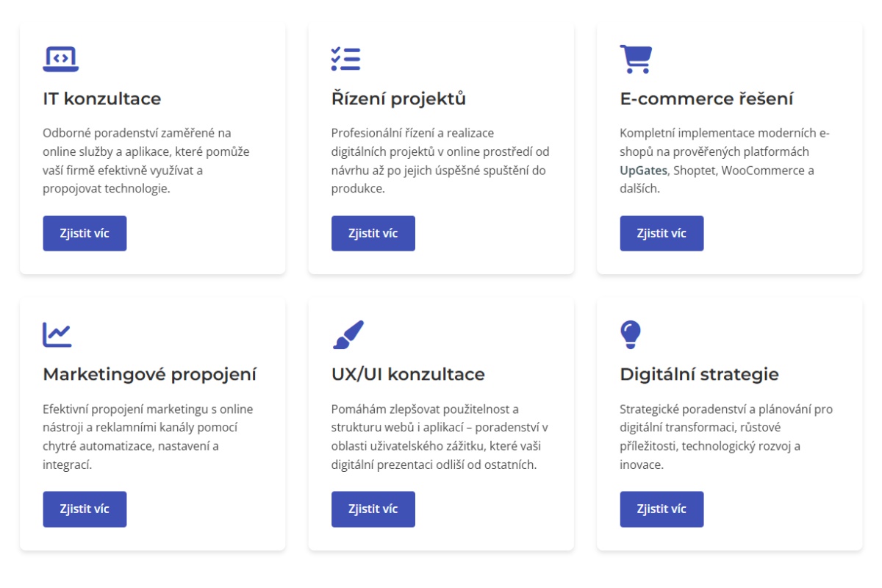The width and height of the screenshot is (882, 588).
Task: Click the lightbulb icon above Digitální strategie
Action: [x=631, y=334]
